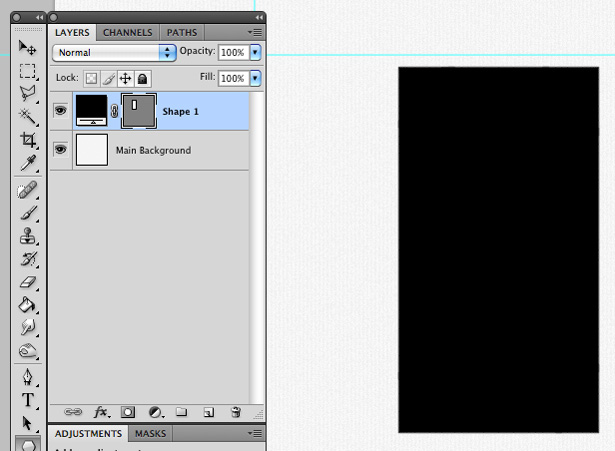This screenshot has width=615, height=451.
Task: Open the Opacity slider dropdown arrow
Action: pos(255,52)
